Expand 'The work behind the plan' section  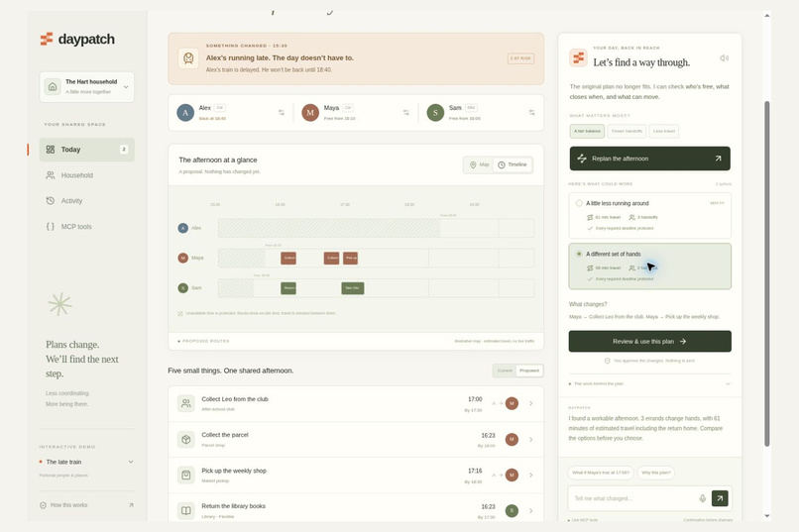pos(649,383)
